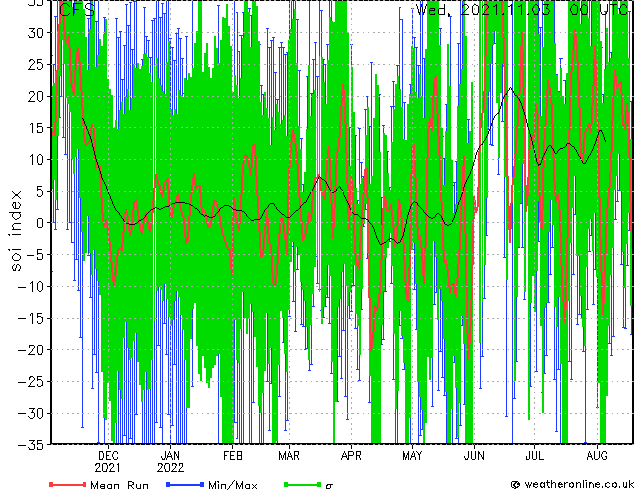Click the JAN 2022 axis label

point(170,462)
